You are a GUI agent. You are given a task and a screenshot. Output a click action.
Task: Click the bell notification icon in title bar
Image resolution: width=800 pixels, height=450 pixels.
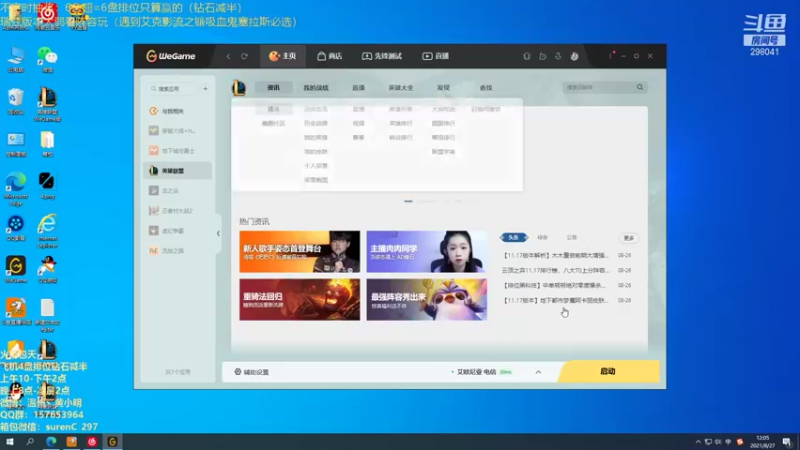(527, 56)
